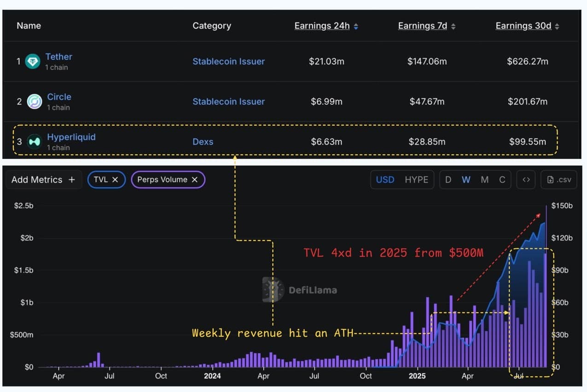Click the Tether logo icon
Viewport: 587px width, 392px height.
pos(33,61)
